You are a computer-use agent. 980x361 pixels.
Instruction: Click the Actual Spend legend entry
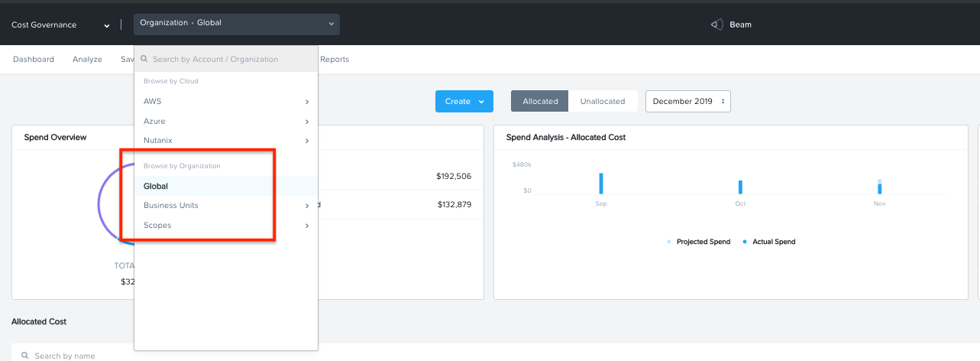pyautogui.click(x=769, y=242)
